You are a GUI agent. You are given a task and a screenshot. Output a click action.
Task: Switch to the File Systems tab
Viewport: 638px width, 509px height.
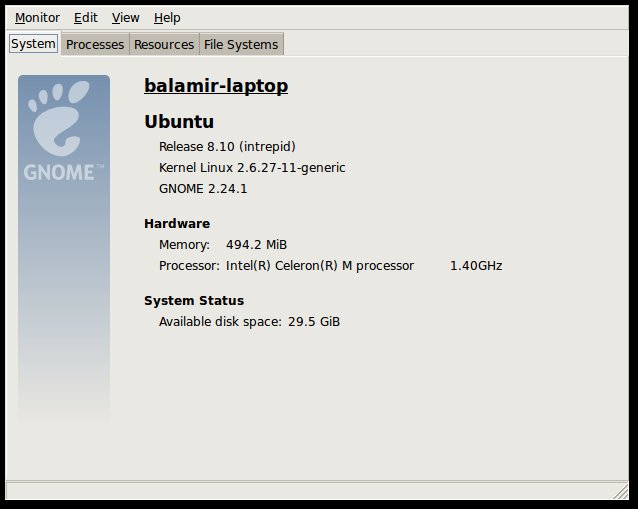(241, 44)
